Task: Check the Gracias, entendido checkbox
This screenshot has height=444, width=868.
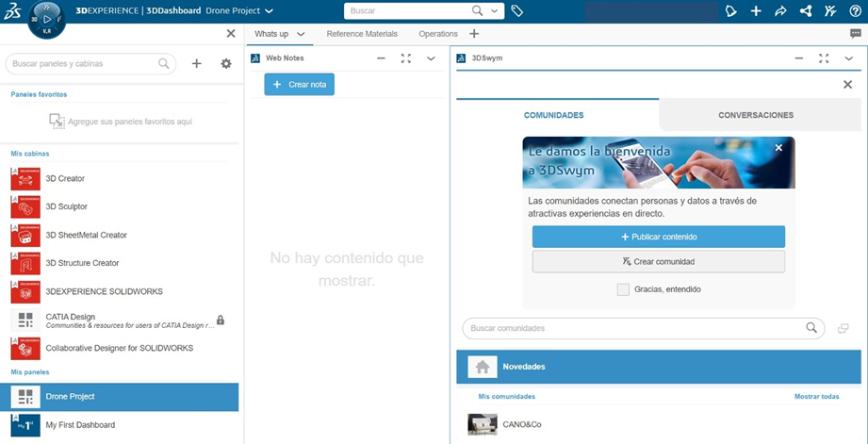Action: 623,289
